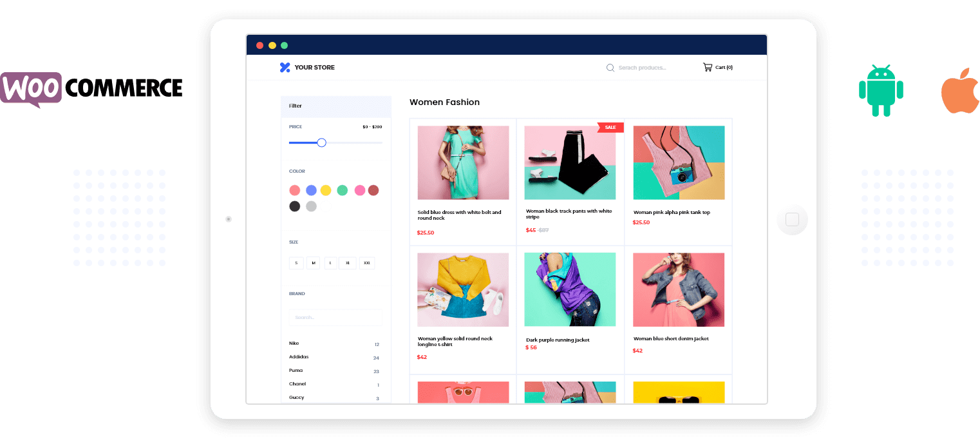Open the pink tank top image

coord(679,162)
